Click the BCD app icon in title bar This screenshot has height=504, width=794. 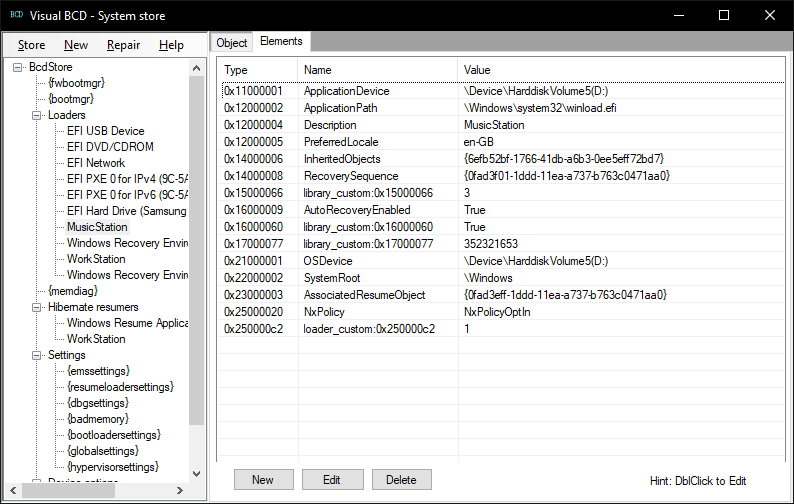[x=16, y=15]
